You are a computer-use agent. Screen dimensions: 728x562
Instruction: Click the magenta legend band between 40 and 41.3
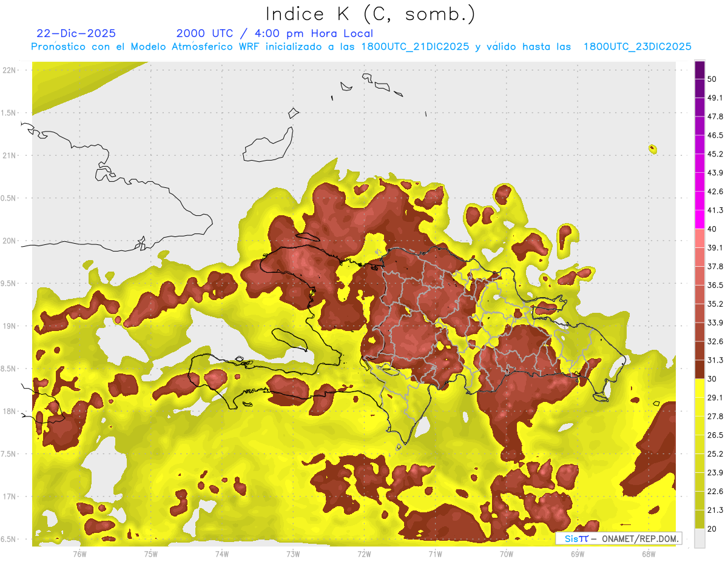700,220
